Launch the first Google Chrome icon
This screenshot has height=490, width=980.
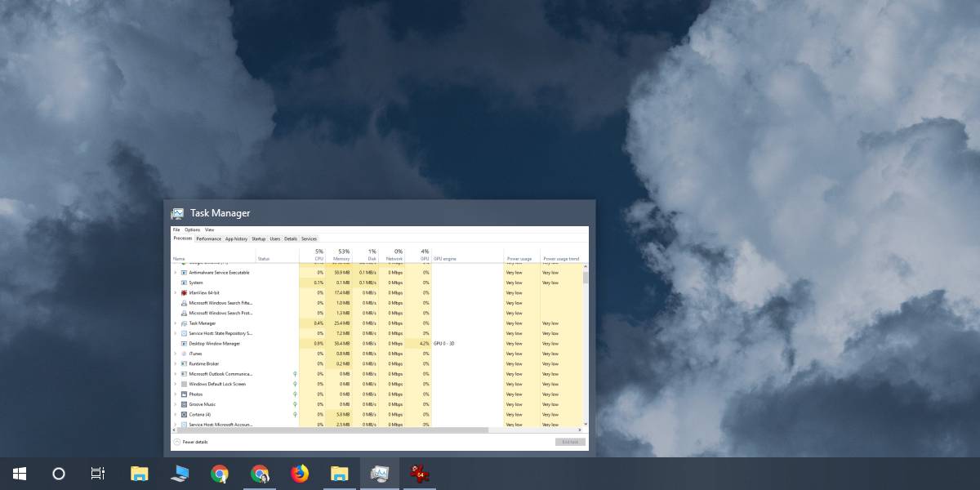click(220, 474)
